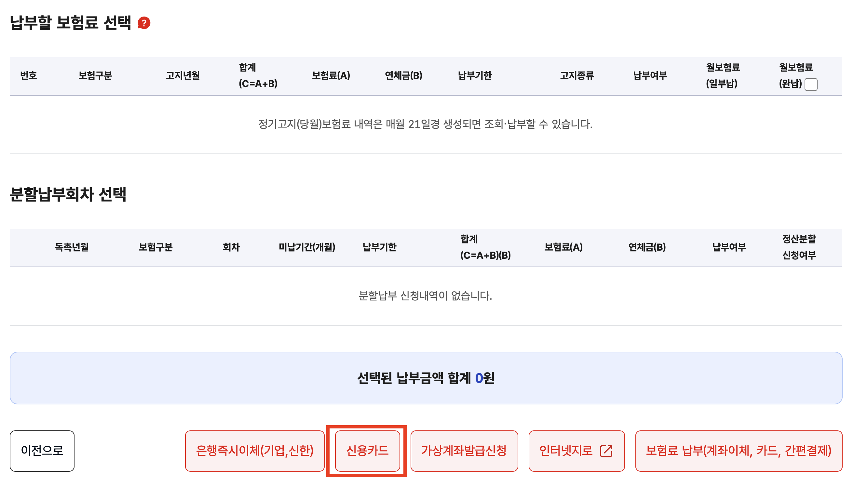
Task: Click the 분할납부 신청내역이 없습니다 message row
Action: point(425,295)
